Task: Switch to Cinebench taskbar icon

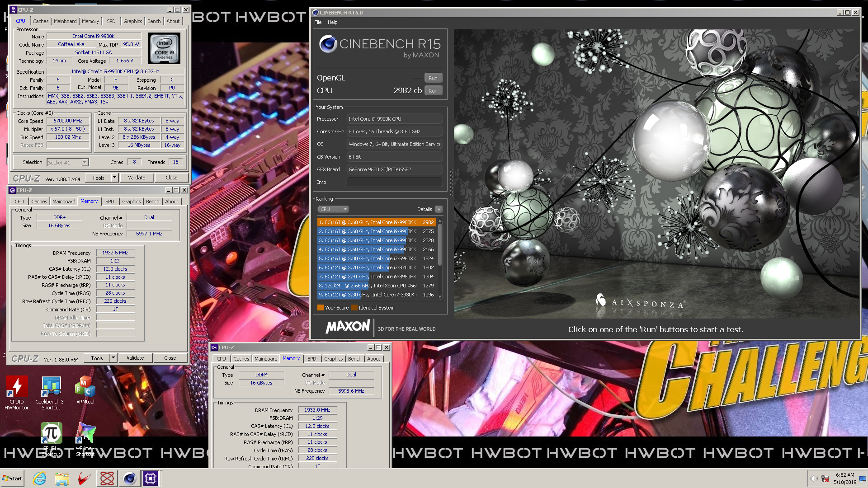Action: point(129,479)
